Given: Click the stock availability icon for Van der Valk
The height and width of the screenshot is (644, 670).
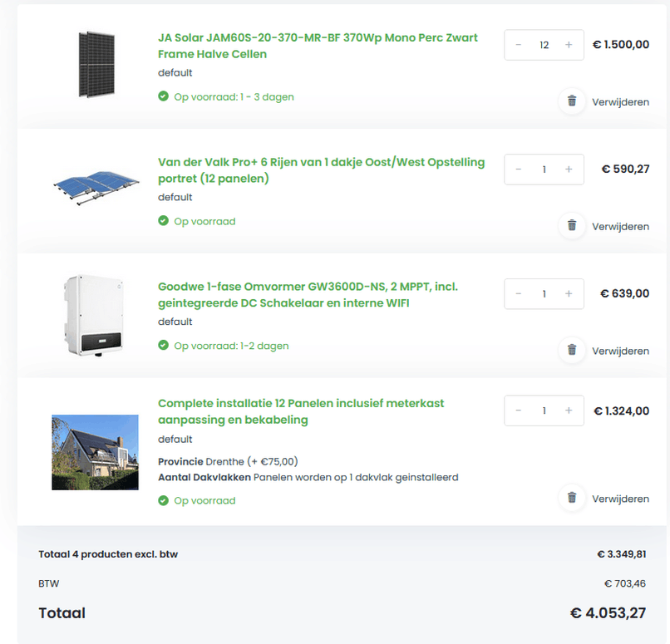Looking at the screenshot, I should pyautogui.click(x=163, y=221).
